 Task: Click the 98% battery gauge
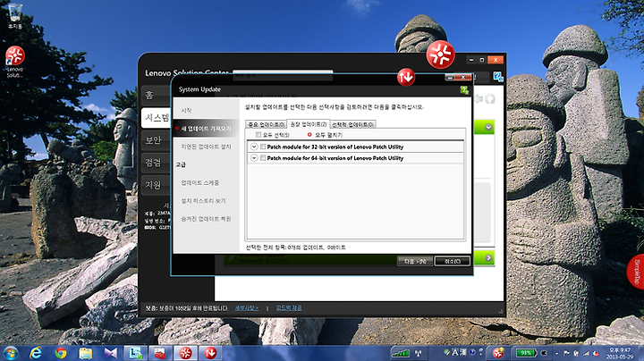[526, 353]
